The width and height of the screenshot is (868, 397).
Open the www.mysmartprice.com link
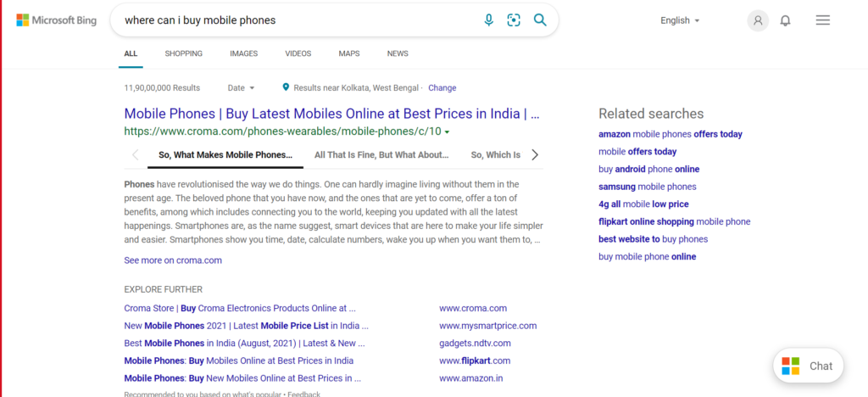pos(487,326)
